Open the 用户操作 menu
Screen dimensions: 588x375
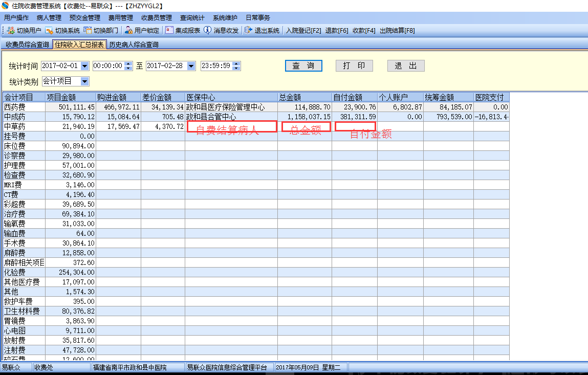click(x=16, y=17)
